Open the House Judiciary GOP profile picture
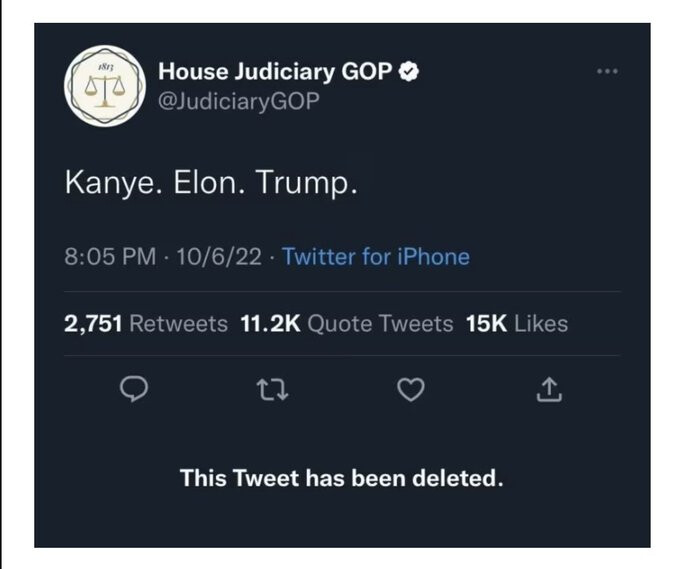Screen dimensions: 680x569 pos(105,86)
